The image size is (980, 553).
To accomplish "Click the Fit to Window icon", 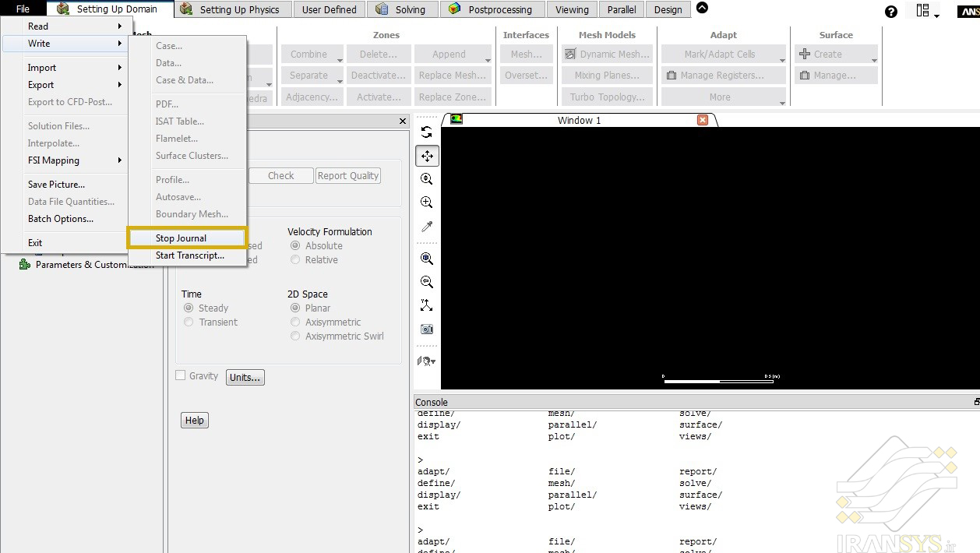I will point(427,259).
